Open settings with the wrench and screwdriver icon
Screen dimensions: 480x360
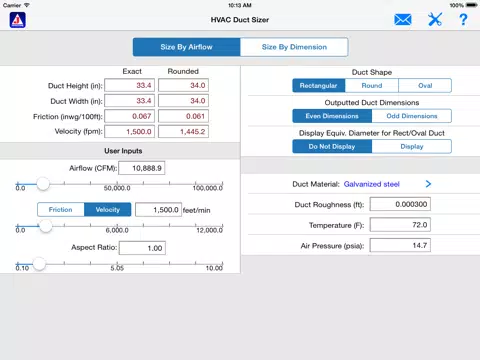point(435,20)
